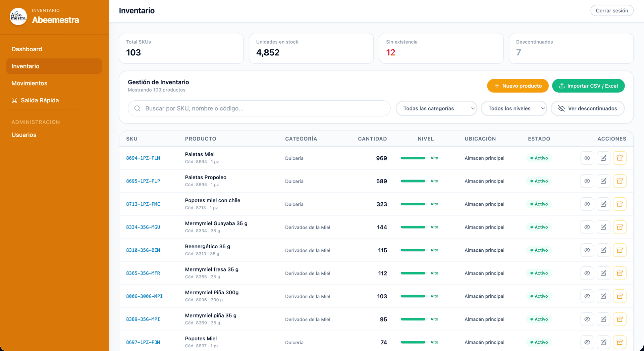Toggle Ver descontinuados filter
The image size is (644, 351).
tap(587, 108)
